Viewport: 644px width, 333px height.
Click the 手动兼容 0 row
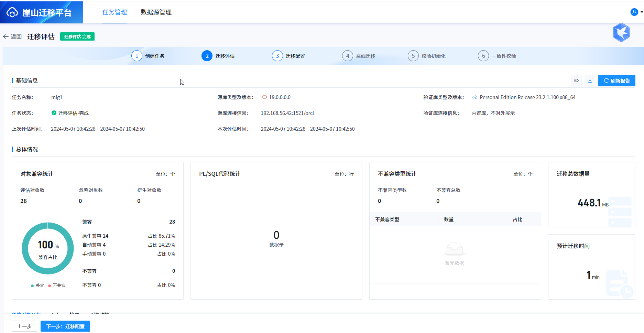click(x=129, y=254)
